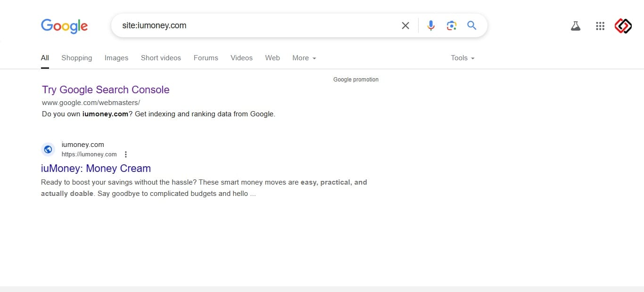Open the Try Google Search Console link

pyautogui.click(x=106, y=89)
